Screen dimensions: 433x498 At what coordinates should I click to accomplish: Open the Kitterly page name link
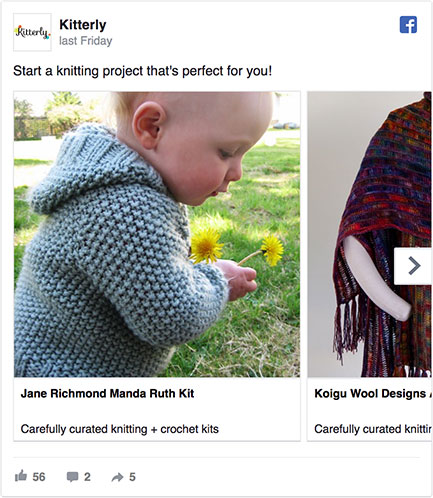point(83,25)
